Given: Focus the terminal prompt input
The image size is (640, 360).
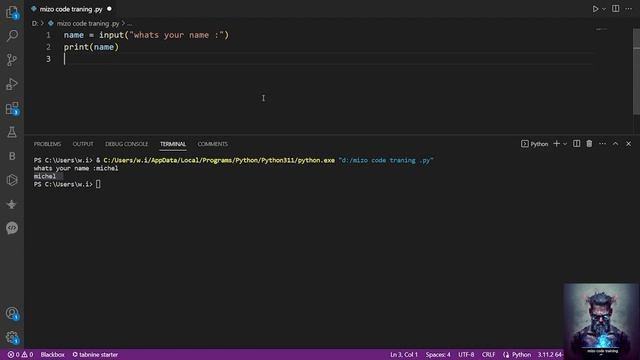Looking at the screenshot, I should pos(98,184).
